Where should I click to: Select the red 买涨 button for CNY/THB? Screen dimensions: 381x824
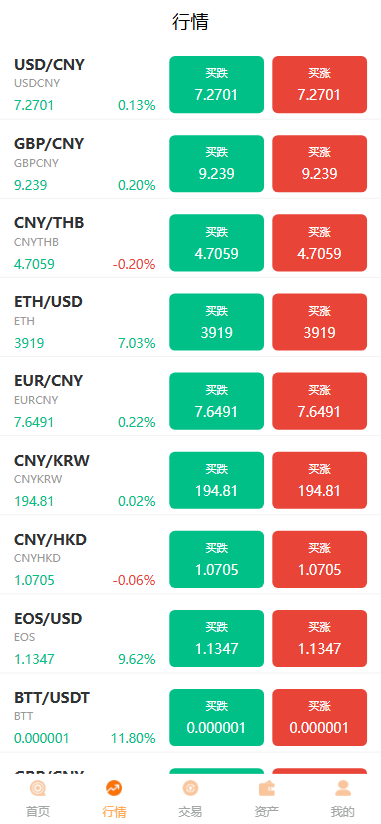click(x=320, y=243)
